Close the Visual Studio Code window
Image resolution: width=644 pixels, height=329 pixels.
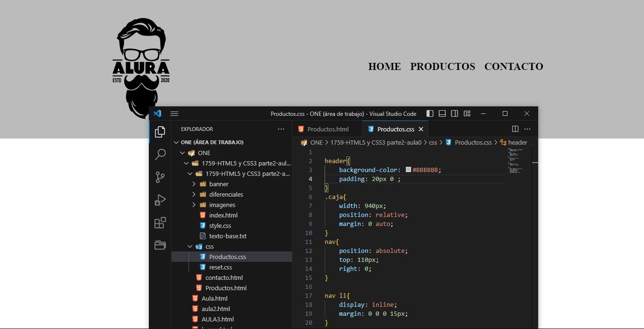point(527,113)
